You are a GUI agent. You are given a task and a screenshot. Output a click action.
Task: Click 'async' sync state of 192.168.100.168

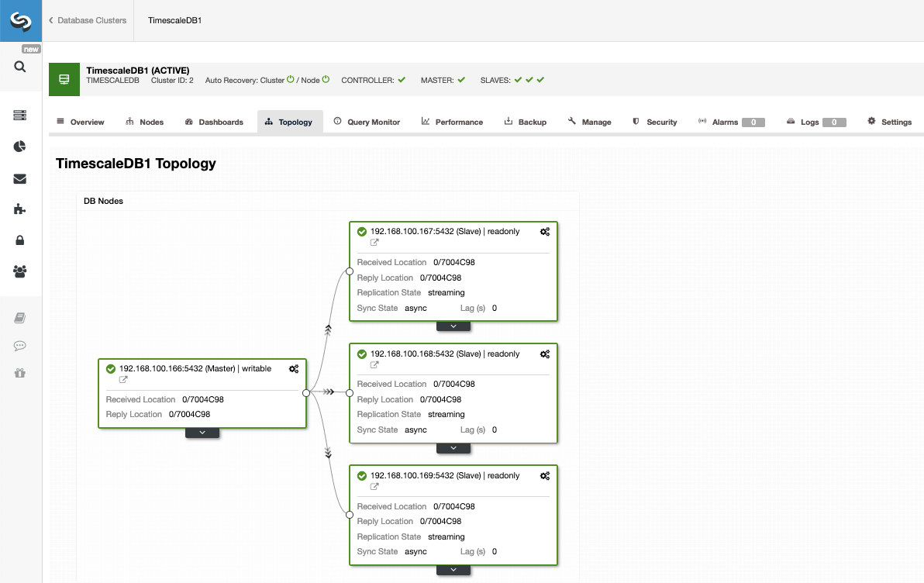point(415,430)
